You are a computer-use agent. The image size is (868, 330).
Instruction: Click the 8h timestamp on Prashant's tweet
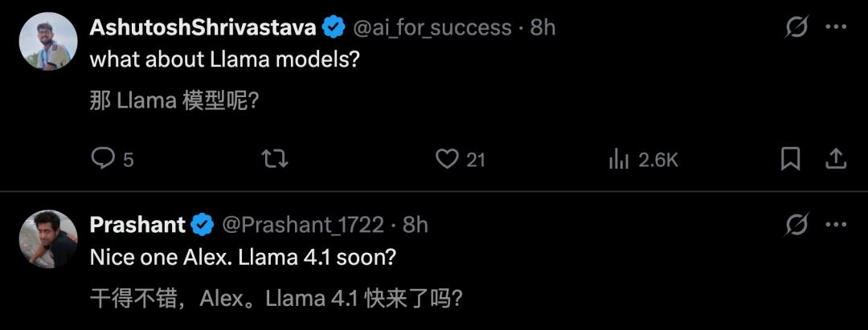tap(416, 225)
